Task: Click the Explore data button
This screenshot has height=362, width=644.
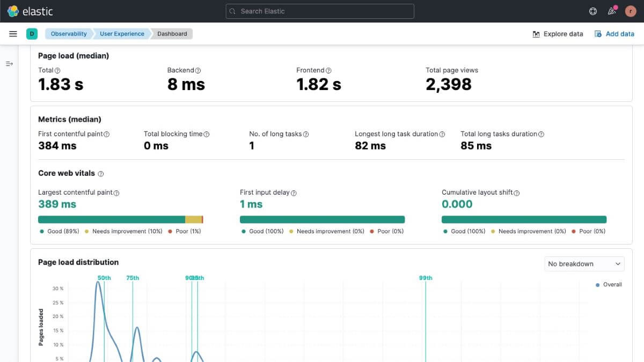Action: pos(557,33)
